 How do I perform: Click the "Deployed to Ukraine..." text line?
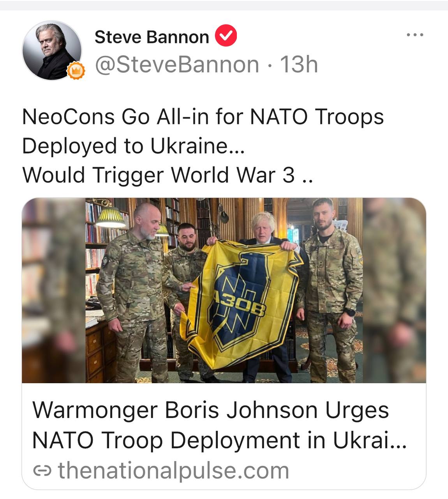pyautogui.click(x=133, y=146)
